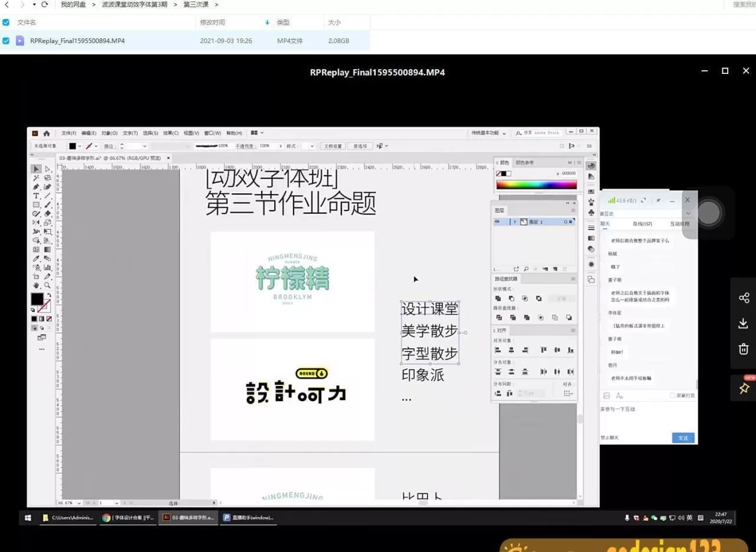The image size is (756, 552).
Task: Click the Unite shape mode in 路径查找器
Action: [498, 298]
